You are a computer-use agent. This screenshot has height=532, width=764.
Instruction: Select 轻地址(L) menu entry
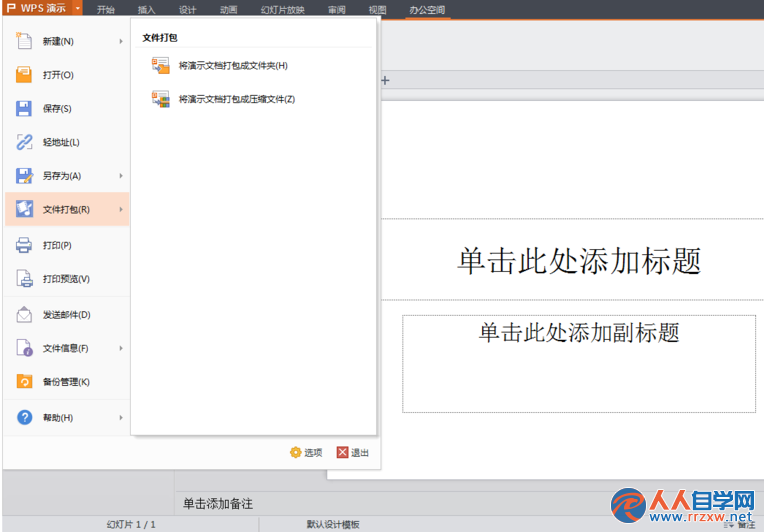[67, 142]
